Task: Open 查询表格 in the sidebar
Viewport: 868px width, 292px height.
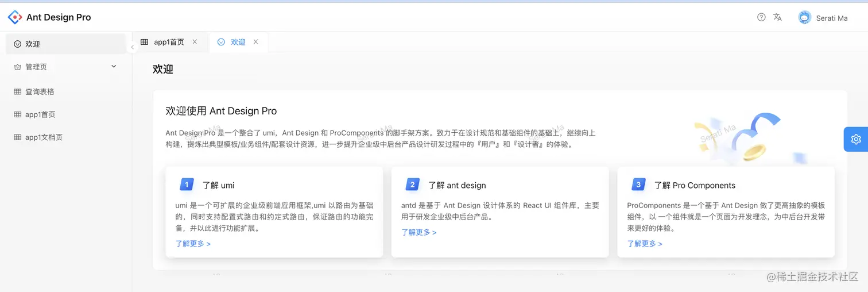Action: tap(65, 91)
